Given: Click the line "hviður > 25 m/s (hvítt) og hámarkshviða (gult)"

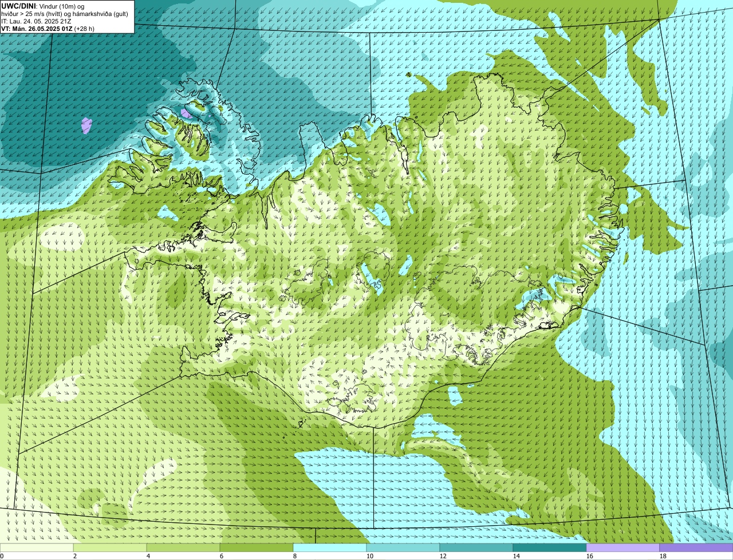Looking at the screenshot, I should [x=65, y=13].
